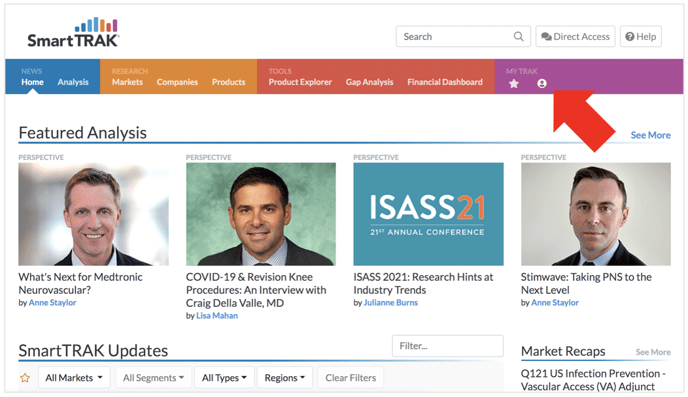The height and width of the screenshot is (397, 688).
Task: Click the Market Recaps heading
Action: point(563,351)
